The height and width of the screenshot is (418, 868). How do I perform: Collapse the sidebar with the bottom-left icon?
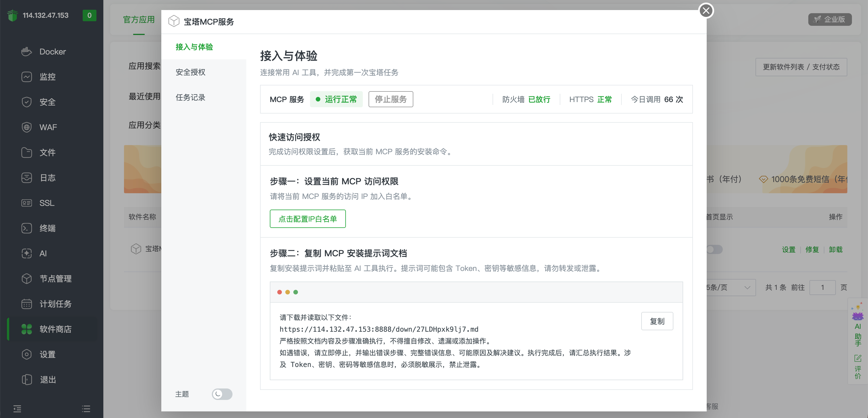click(17, 409)
